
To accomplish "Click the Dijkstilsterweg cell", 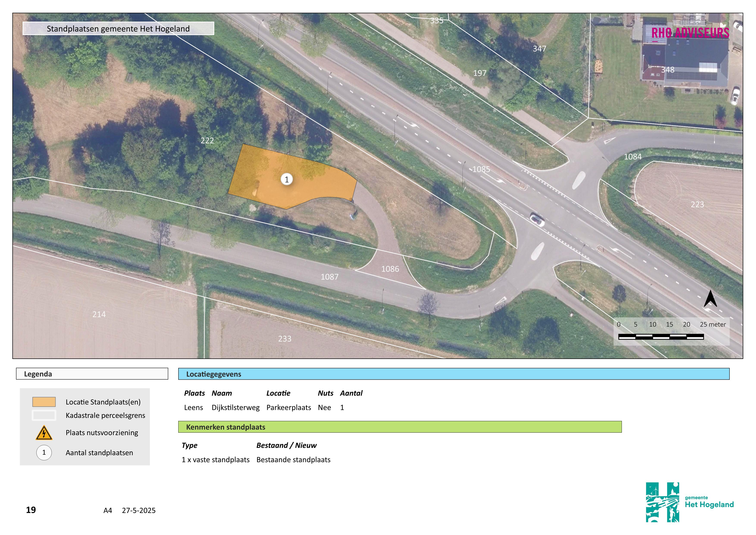I will [x=236, y=408].
